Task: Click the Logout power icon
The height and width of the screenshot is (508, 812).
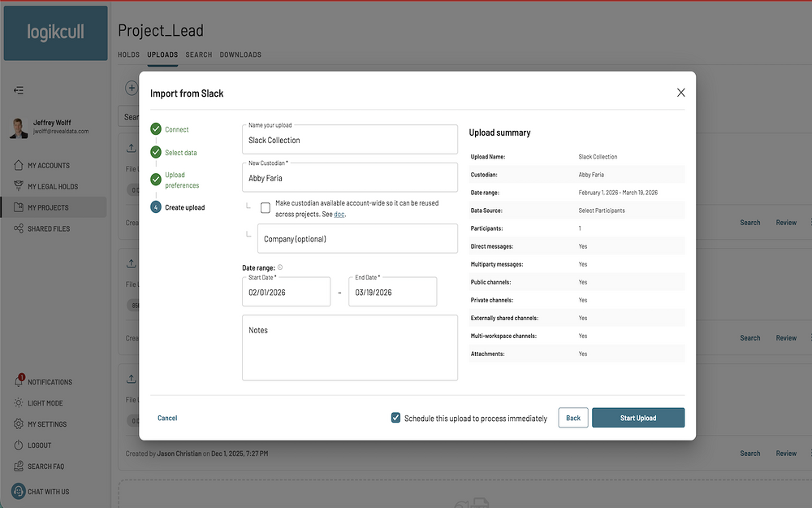Action: pos(19,445)
